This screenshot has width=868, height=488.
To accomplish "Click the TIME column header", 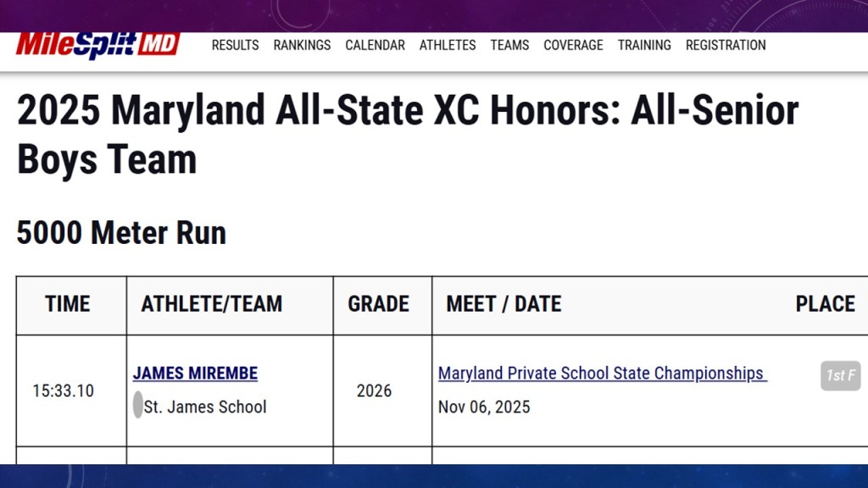I will [x=68, y=304].
